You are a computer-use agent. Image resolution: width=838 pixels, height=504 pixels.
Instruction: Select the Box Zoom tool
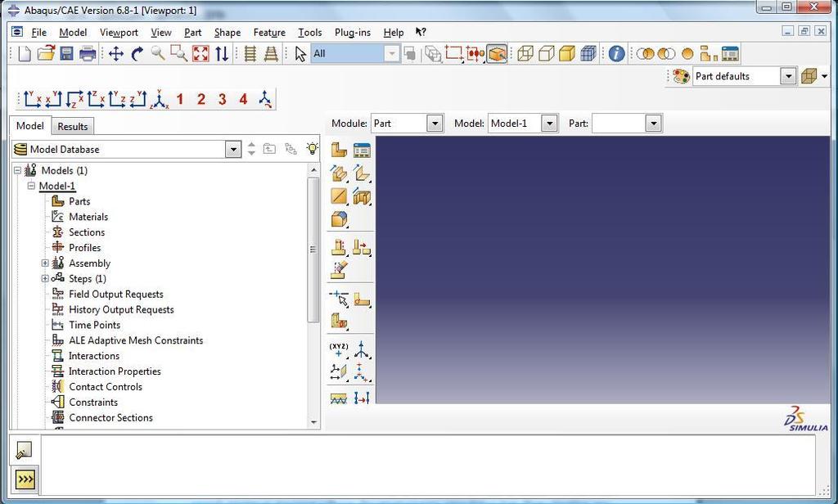pos(178,53)
